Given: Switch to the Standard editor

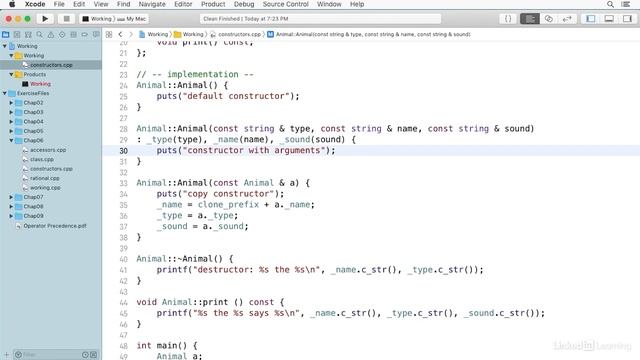Looking at the screenshot, I should 530,19.
